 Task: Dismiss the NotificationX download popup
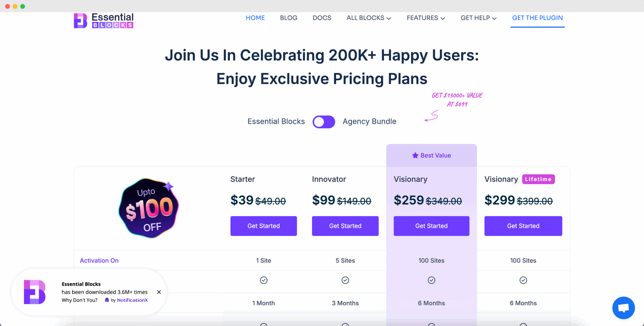point(159,292)
